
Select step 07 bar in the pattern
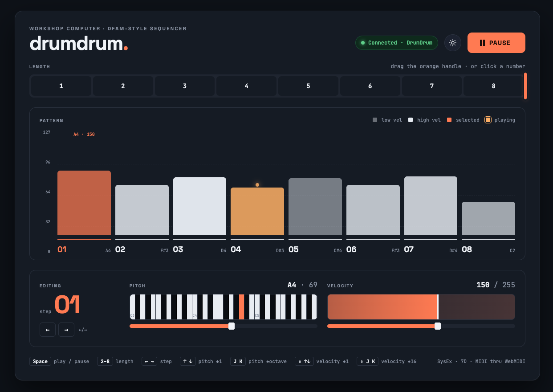pyautogui.click(x=431, y=206)
